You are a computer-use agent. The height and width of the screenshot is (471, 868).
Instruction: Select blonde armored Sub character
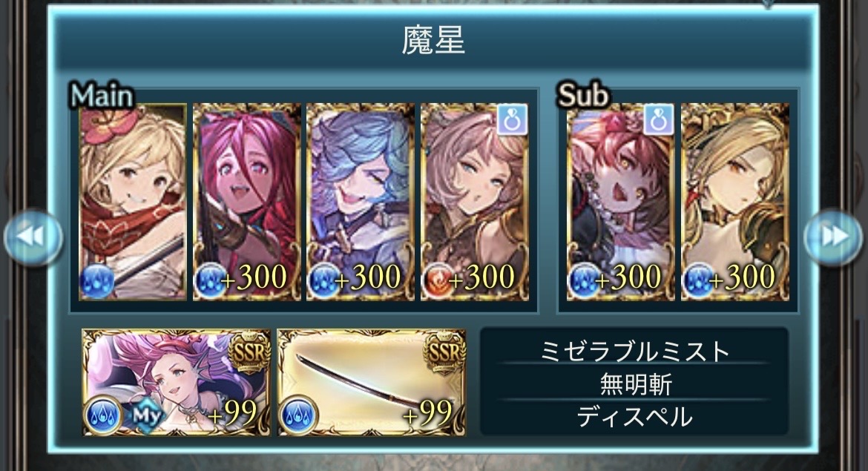click(735, 202)
